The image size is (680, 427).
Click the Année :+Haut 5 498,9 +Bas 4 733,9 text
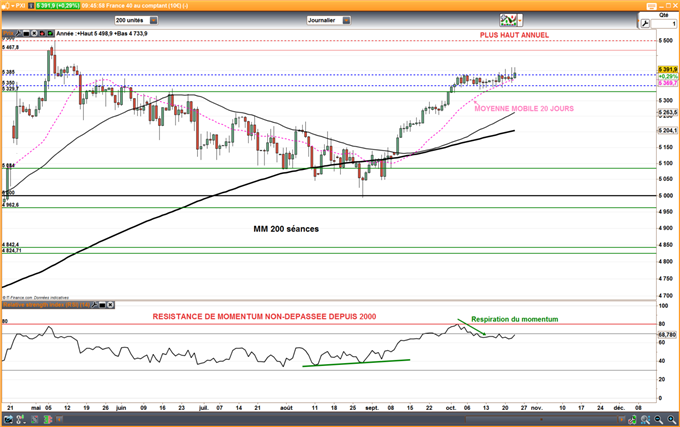point(102,33)
